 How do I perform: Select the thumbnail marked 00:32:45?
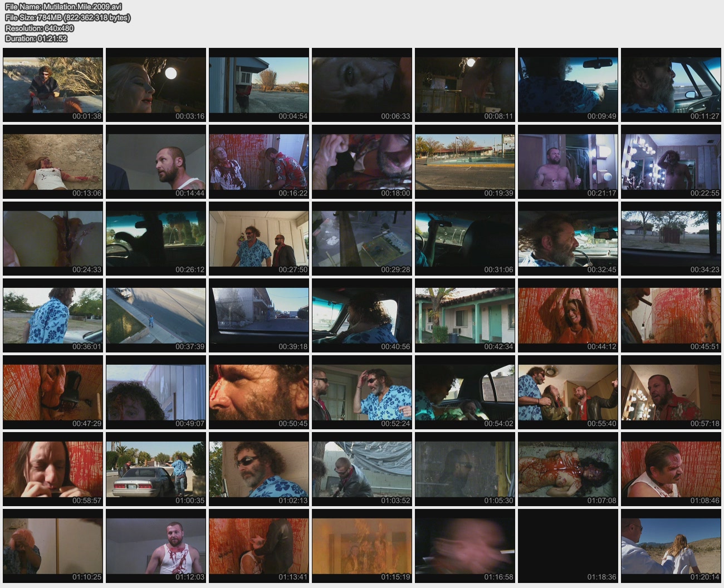point(568,238)
